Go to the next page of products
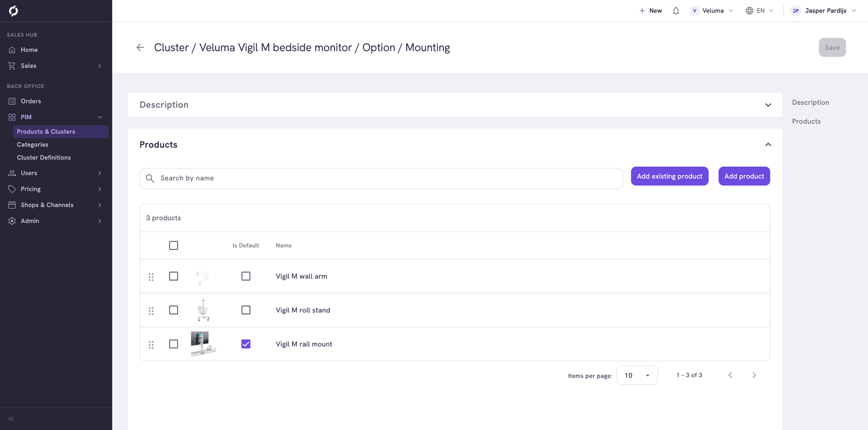The image size is (868, 430). click(x=754, y=375)
